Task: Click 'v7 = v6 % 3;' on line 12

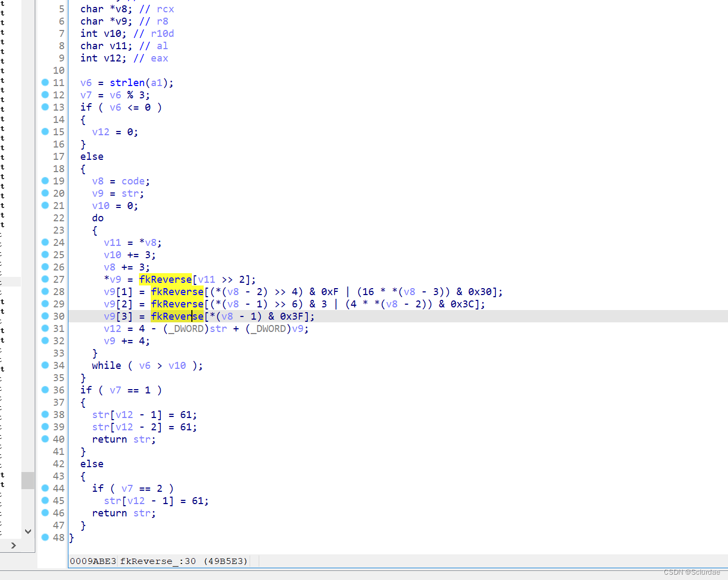Action: (115, 95)
